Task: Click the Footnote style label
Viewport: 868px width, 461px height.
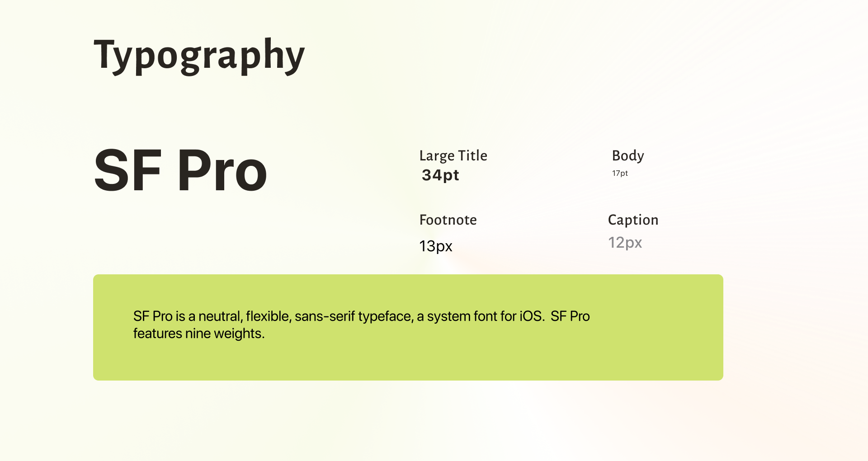Action: click(448, 220)
